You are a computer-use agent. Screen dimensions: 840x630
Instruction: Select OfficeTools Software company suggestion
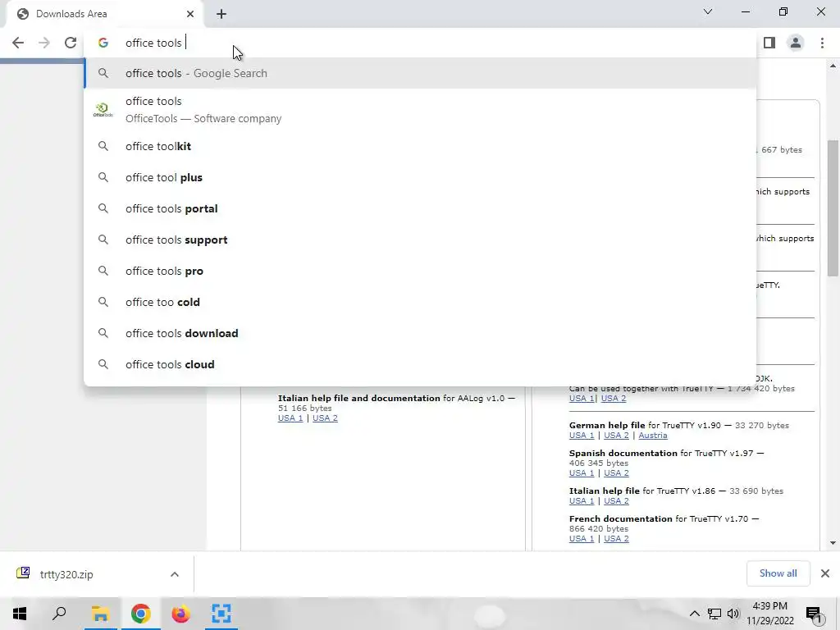(420, 110)
